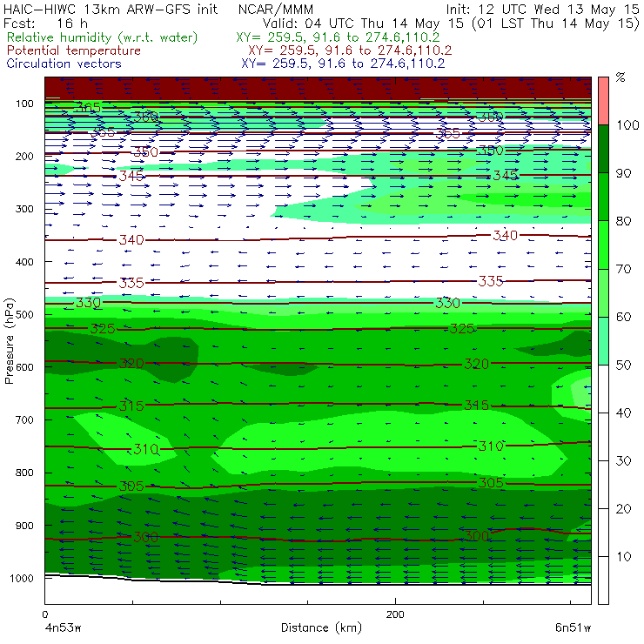Click the colorbar '30' percent label
The image size is (644, 644).
pos(623,461)
